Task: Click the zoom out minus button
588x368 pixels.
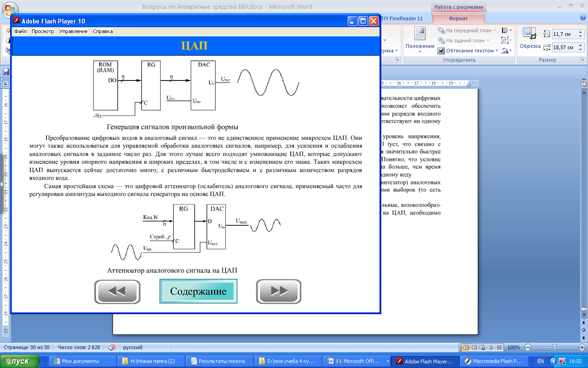Action: (x=528, y=347)
